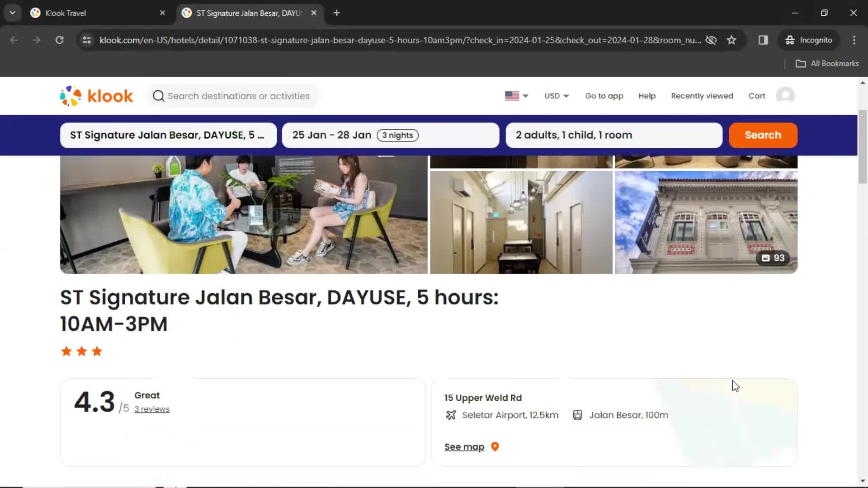Reload the browser page
The image size is (868, 488).
tap(59, 40)
